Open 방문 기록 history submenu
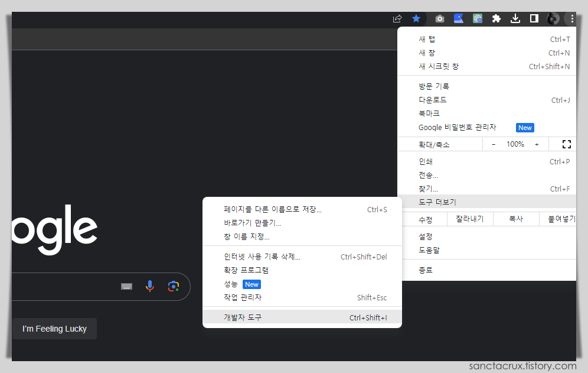This screenshot has width=588, height=373. tap(486, 86)
